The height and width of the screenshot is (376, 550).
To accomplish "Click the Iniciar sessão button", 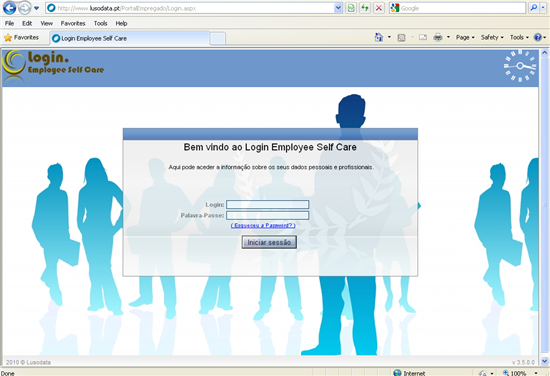I will tap(269, 242).
